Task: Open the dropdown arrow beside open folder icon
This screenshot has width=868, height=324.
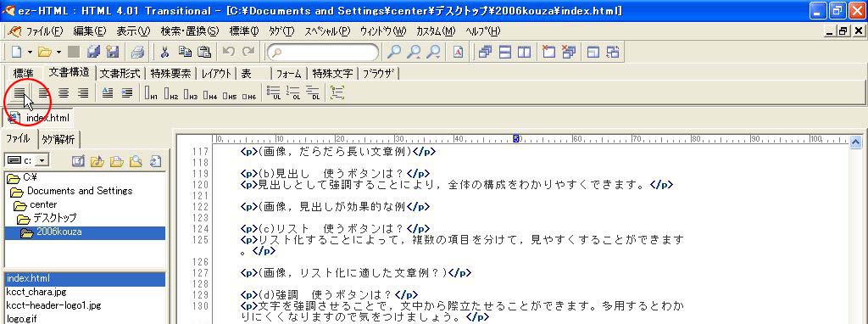Action: (x=58, y=52)
